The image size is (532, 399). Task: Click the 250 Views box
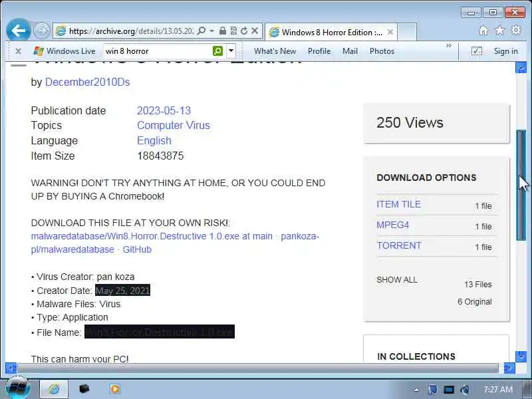(436, 123)
